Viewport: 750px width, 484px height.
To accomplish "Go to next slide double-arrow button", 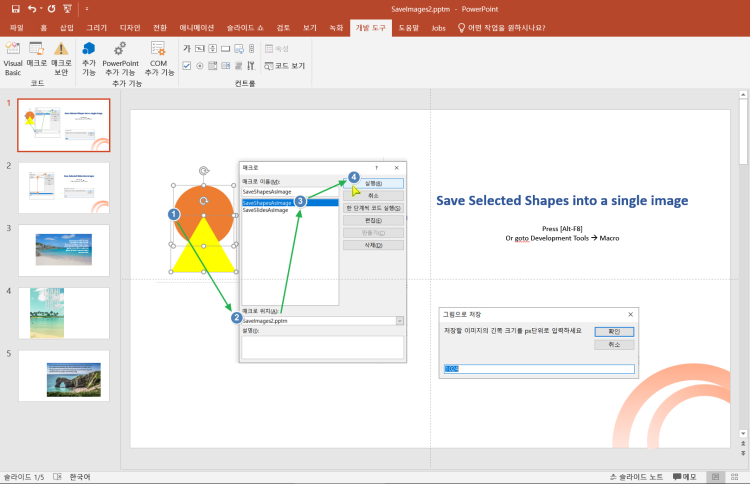I will coord(743,452).
